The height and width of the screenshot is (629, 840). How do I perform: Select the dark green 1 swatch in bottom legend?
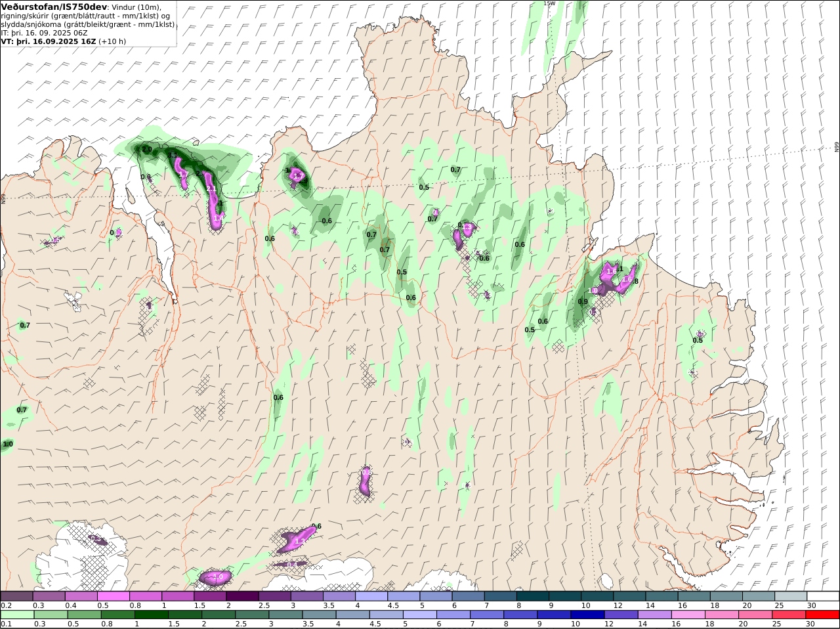[151, 615]
